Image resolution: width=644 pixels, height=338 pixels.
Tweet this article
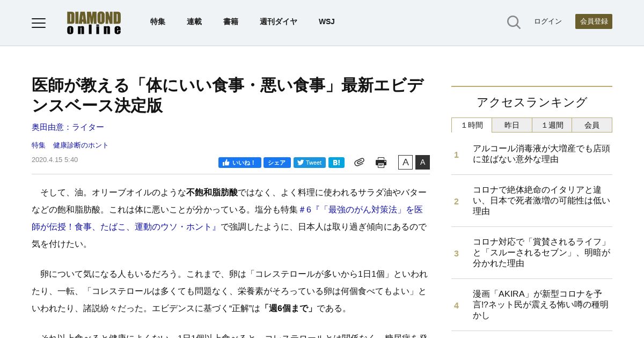(x=310, y=163)
